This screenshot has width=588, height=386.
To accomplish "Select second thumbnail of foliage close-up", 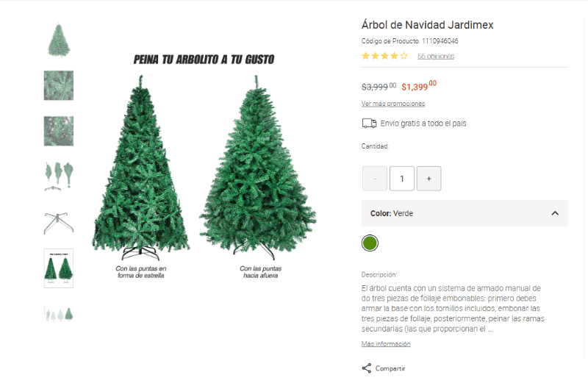I will pos(59,85).
